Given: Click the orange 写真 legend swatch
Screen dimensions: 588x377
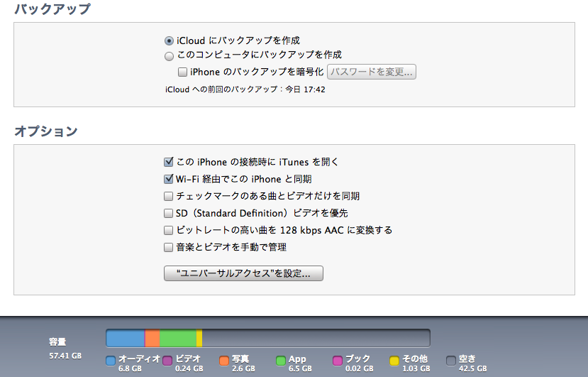Looking at the screenshot, I should (224, 361).
